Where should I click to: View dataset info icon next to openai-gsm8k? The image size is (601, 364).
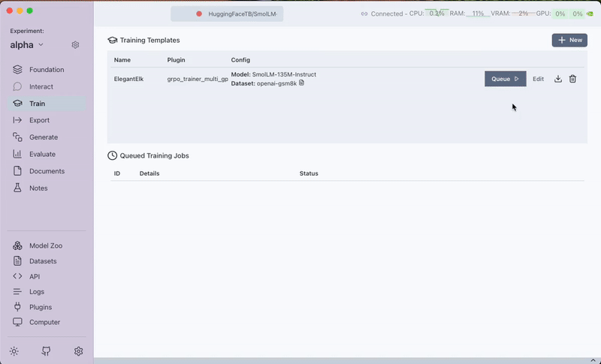[302, 83]
